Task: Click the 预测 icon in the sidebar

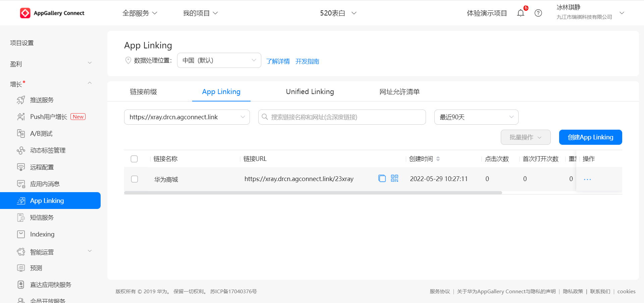Action: tap(21, 268)
